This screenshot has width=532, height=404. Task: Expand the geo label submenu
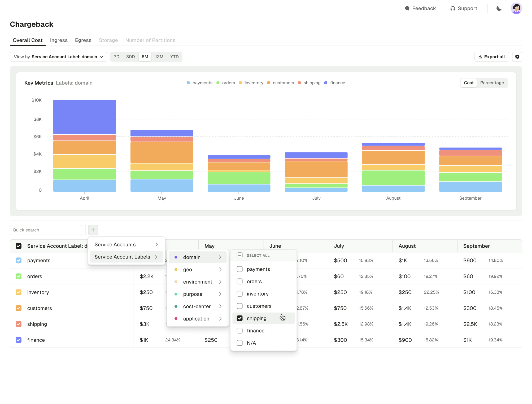coord(198,269)
